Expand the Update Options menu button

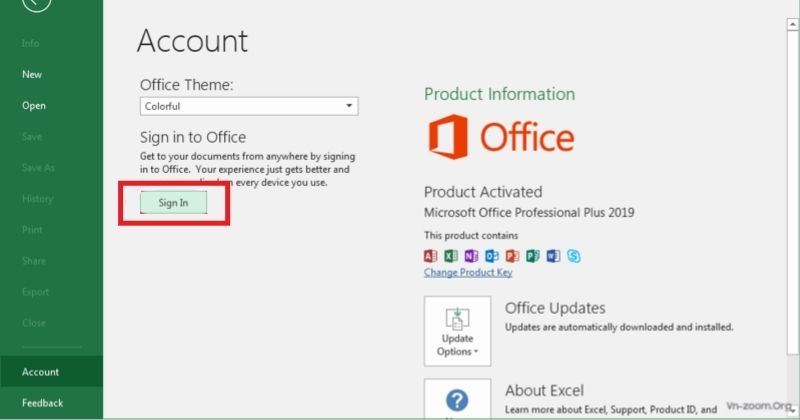[457, 331]
